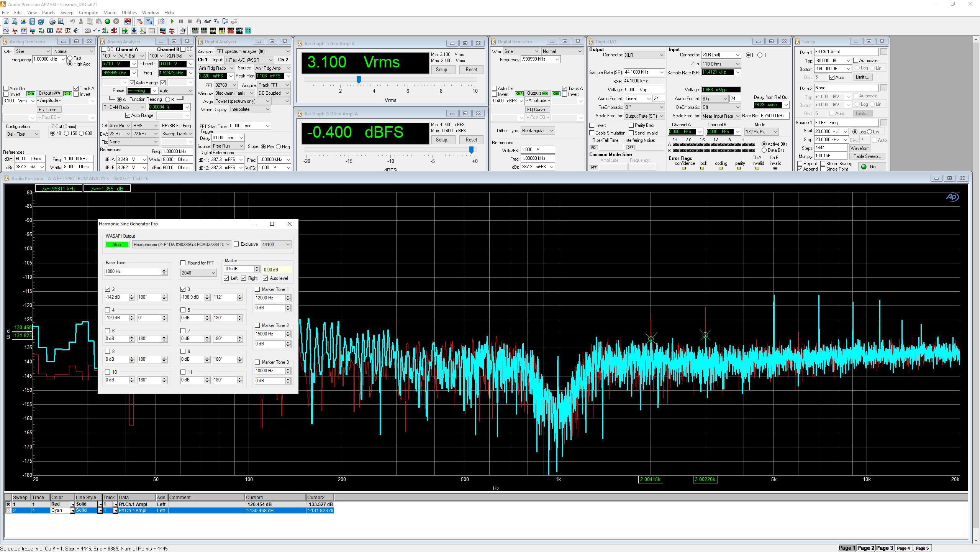Click Setup... in Bar Graph 1 window
The width and height of the screenshot is (980, 552).
click(443, 70)
